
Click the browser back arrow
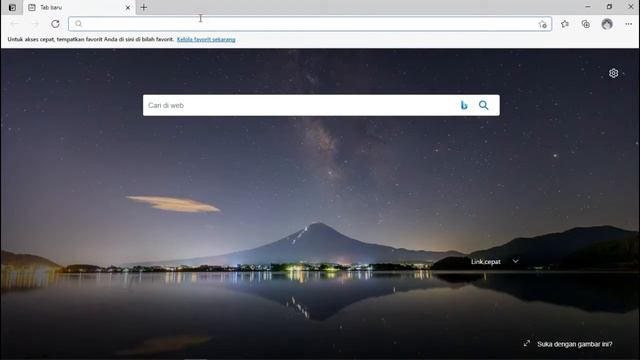click(x=15, y=24)
